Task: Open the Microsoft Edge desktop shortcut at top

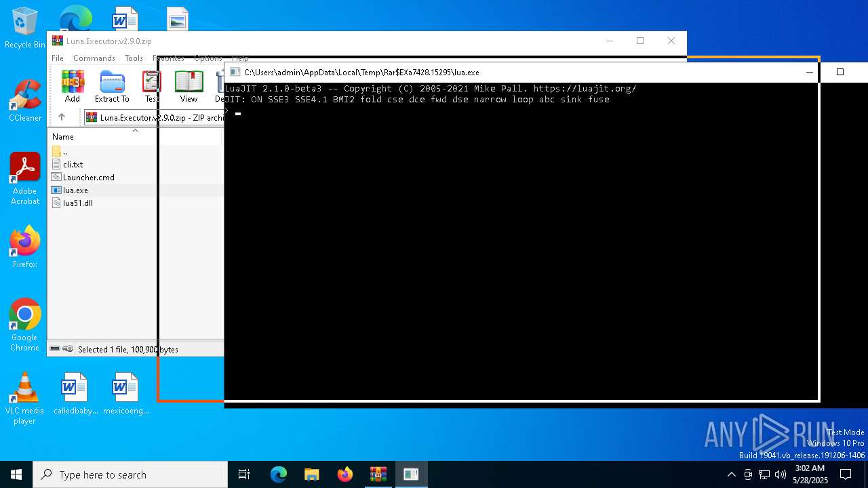Action: click(x=75, y=18)
